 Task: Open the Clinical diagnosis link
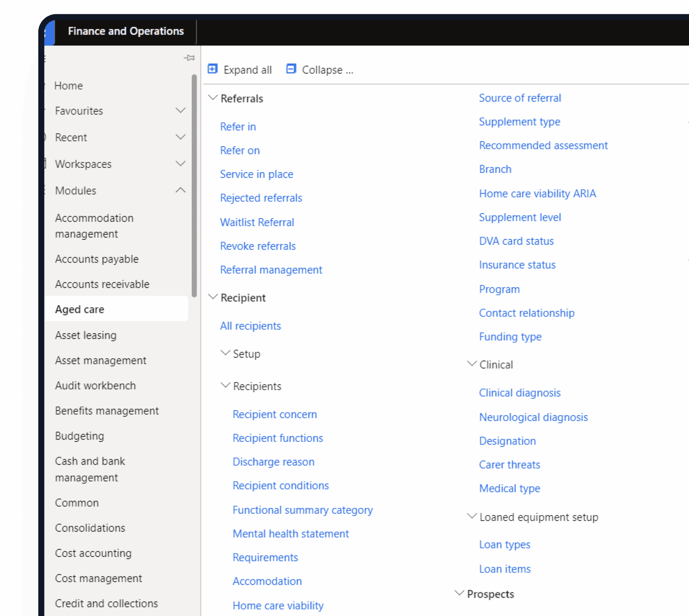click(520, 393)
